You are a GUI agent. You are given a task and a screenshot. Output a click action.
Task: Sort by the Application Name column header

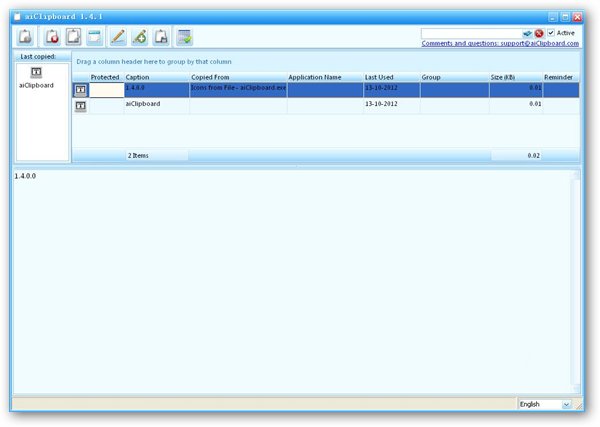click(325, 77)
